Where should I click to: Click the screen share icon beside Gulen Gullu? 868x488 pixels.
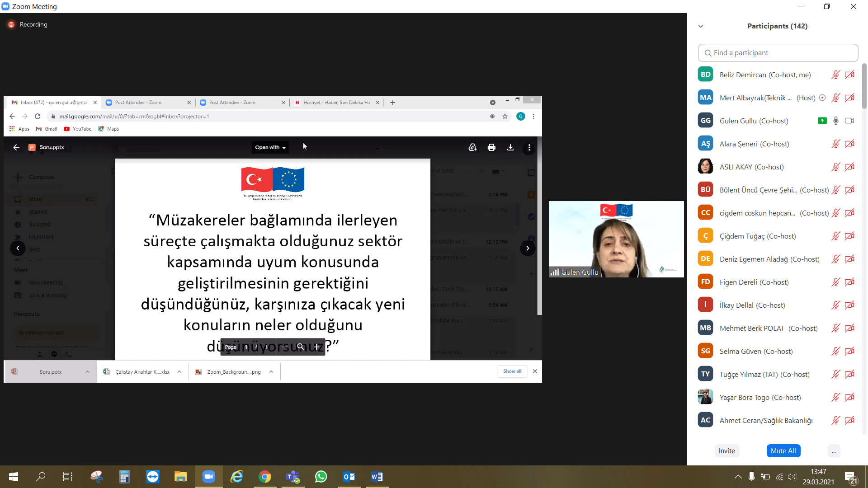point(822,121)
